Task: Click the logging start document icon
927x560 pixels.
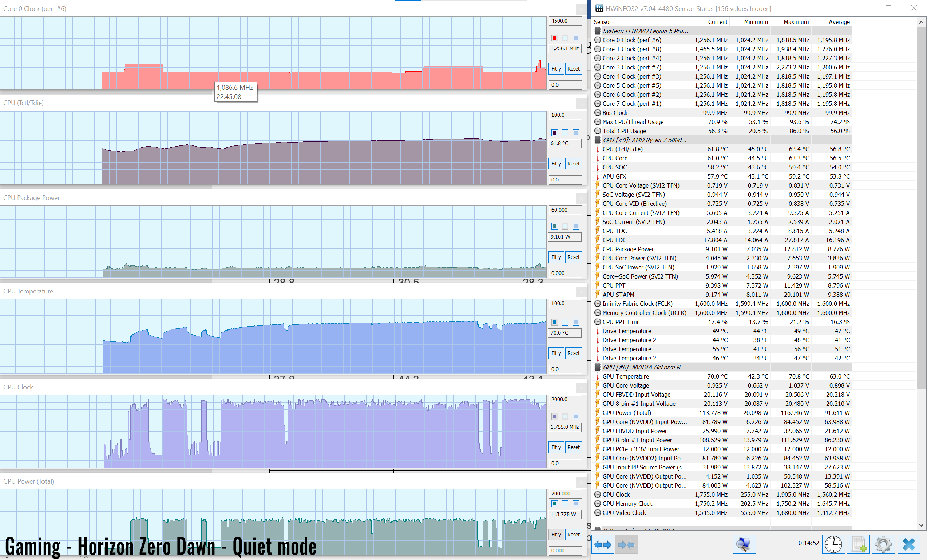Action: pyautogui.click(x=859, y=544)
